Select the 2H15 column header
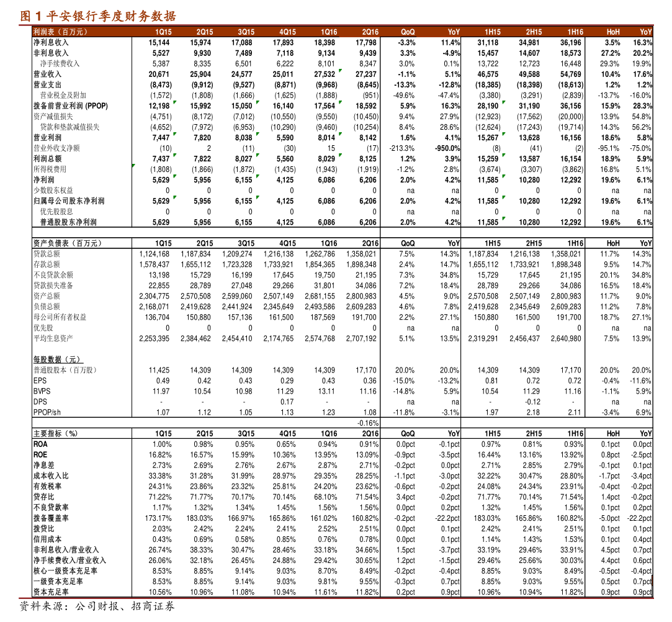The height and width of the screenshot is (622, 672). coord(534,32)
